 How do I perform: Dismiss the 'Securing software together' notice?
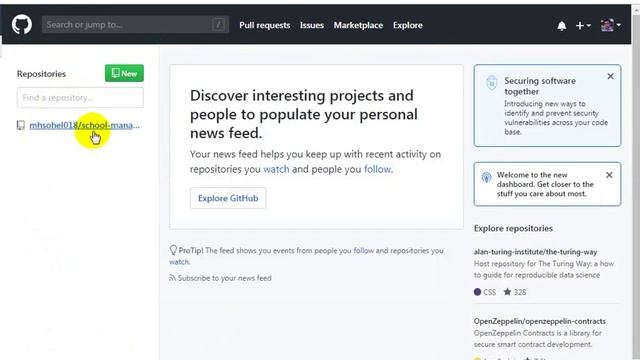pyautogui.click(x=610, y=76)
